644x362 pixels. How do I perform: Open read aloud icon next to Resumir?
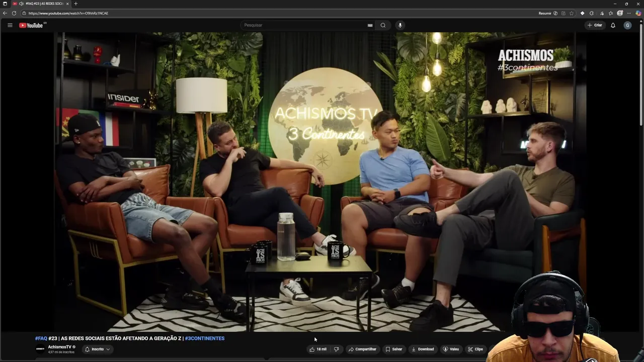555,13
